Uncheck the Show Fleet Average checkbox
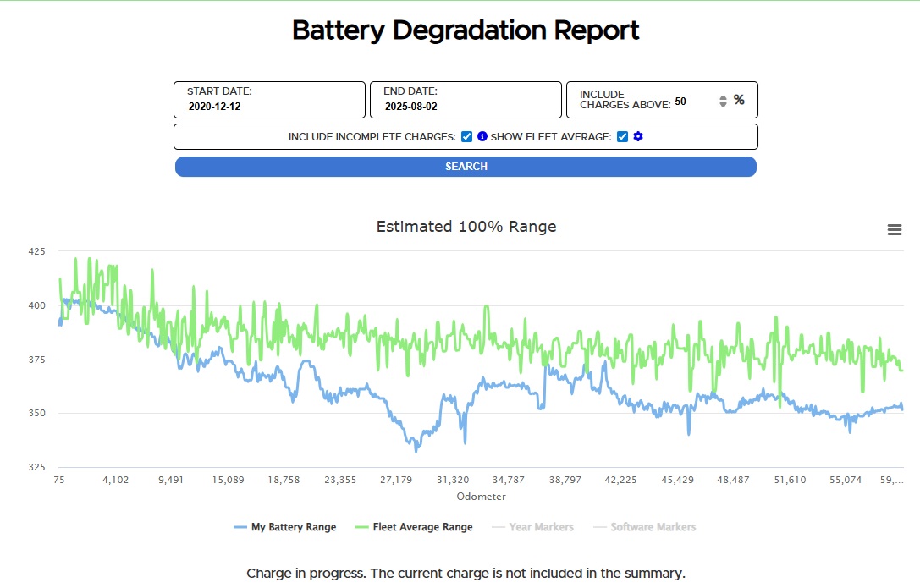Screen dimensions: 920x588 [x=622, y=136]
